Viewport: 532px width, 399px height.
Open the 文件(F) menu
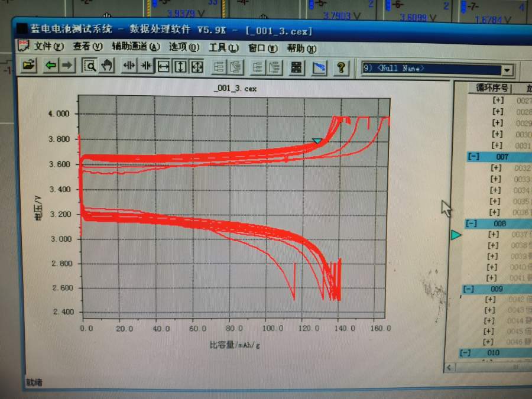point(48,46)
